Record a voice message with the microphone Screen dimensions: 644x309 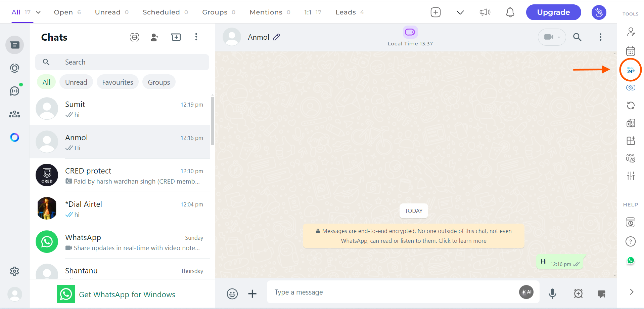click(552, 293)
